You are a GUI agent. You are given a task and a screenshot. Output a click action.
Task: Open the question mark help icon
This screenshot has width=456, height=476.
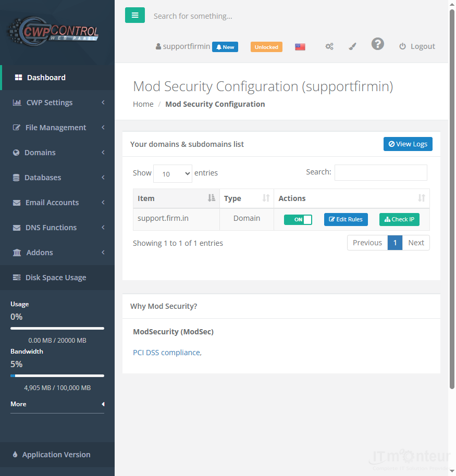coord(378,44)
